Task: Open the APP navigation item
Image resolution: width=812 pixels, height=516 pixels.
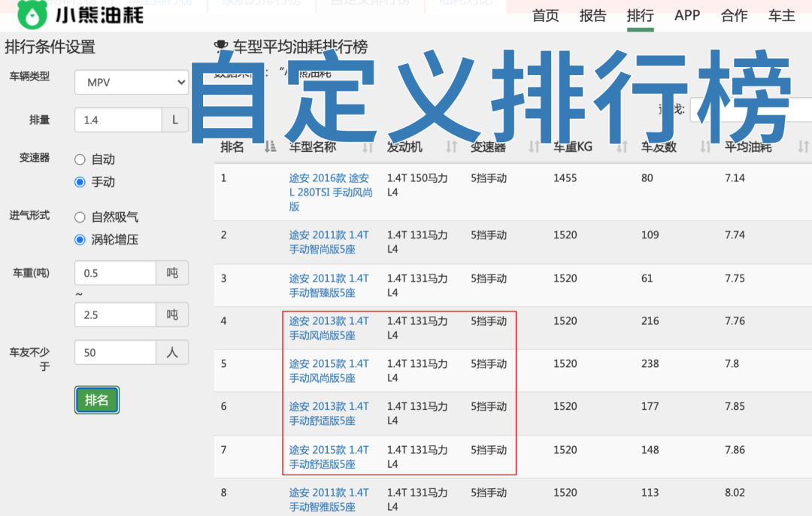Action: [687, 16]
